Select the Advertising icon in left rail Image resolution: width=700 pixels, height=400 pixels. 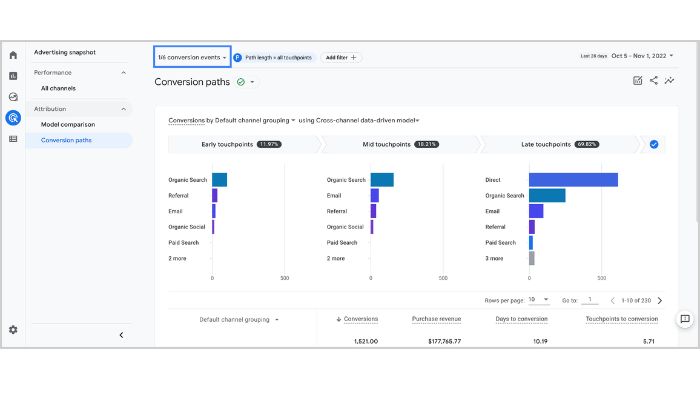pos(13,118)
